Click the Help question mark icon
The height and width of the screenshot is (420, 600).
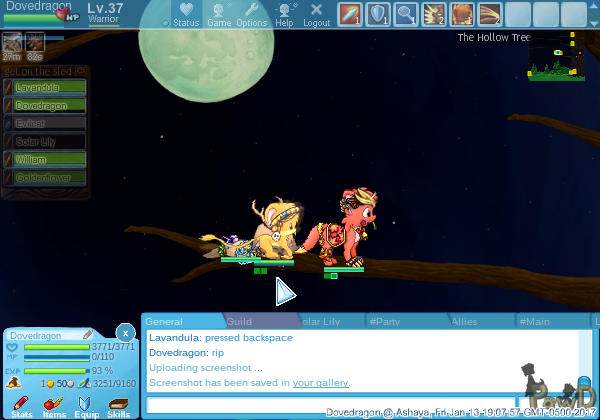[x=285, y=14]
